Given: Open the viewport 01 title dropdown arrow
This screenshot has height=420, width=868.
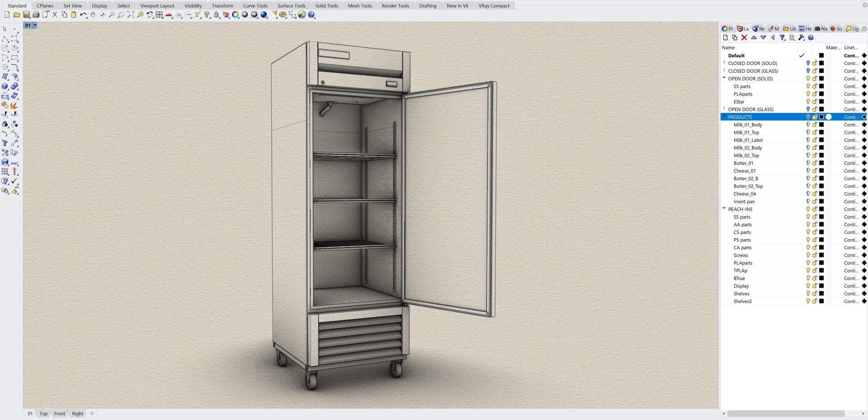Looking at the screenshot, I should pyautogui.click(x=35, y=25).
